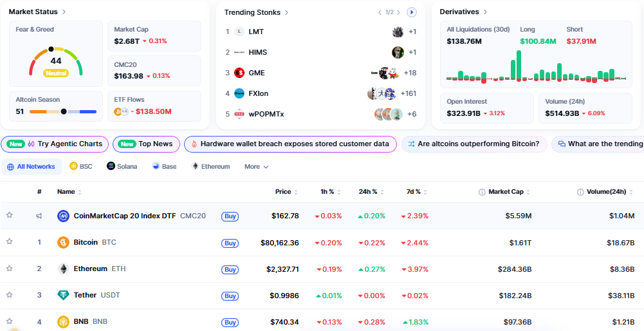644x331 pixels.
Task: Click the Solana network icon
Action: (111, 166)
